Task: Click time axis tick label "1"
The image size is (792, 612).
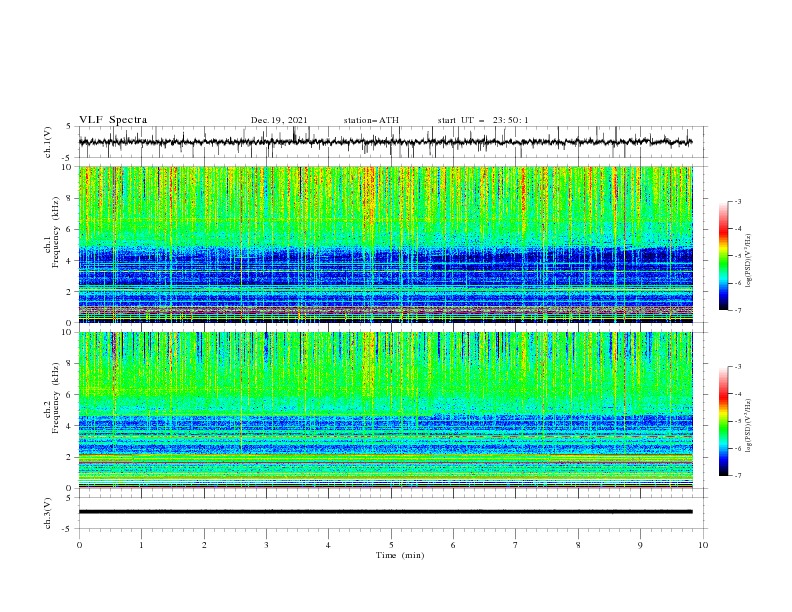Action: click(141, 545)
